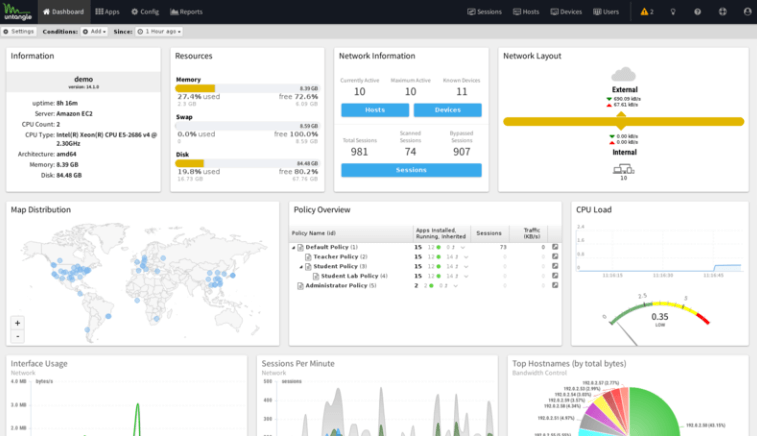Open the help question mark icon

coord(697,12)
